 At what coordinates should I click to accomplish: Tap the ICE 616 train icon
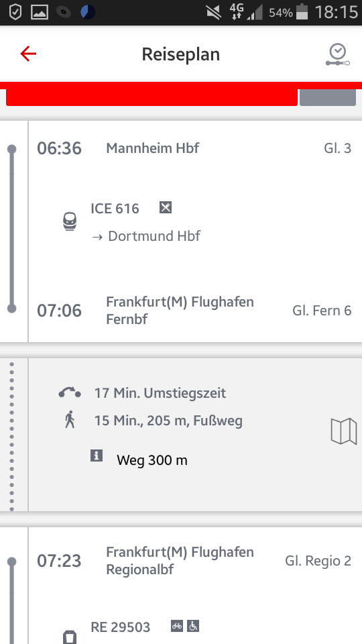70,222
